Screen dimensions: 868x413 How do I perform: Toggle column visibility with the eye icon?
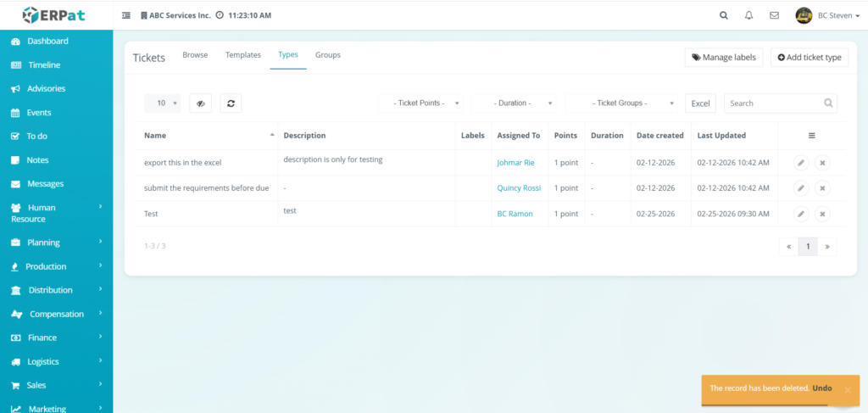click(201, 103)
